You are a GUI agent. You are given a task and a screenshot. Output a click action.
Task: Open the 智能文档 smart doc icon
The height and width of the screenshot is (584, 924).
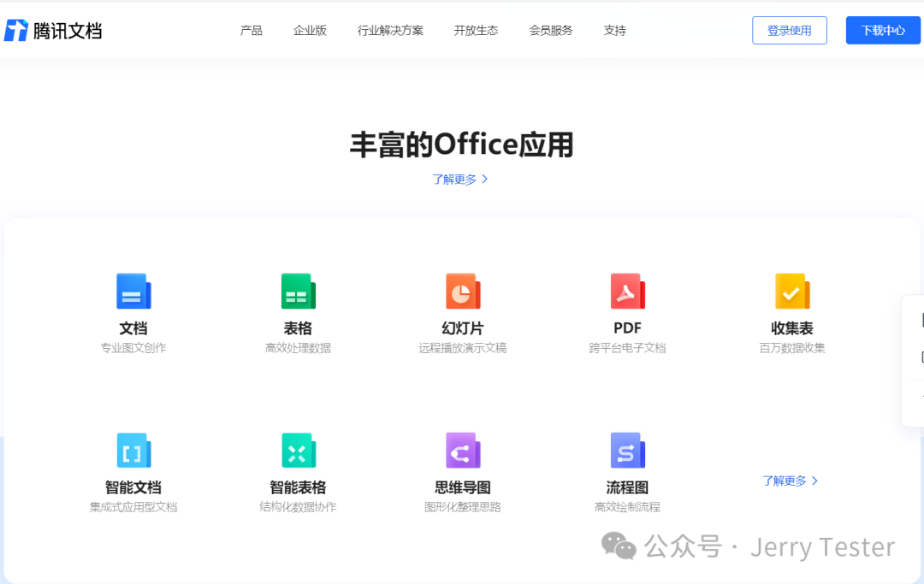point(133,451)
